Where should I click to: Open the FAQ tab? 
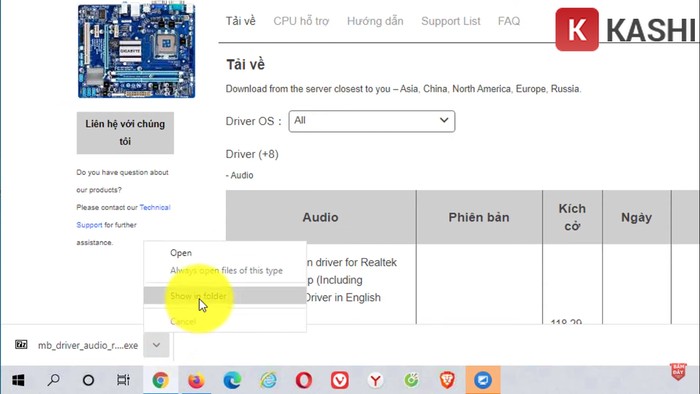(x=509, y=21)
